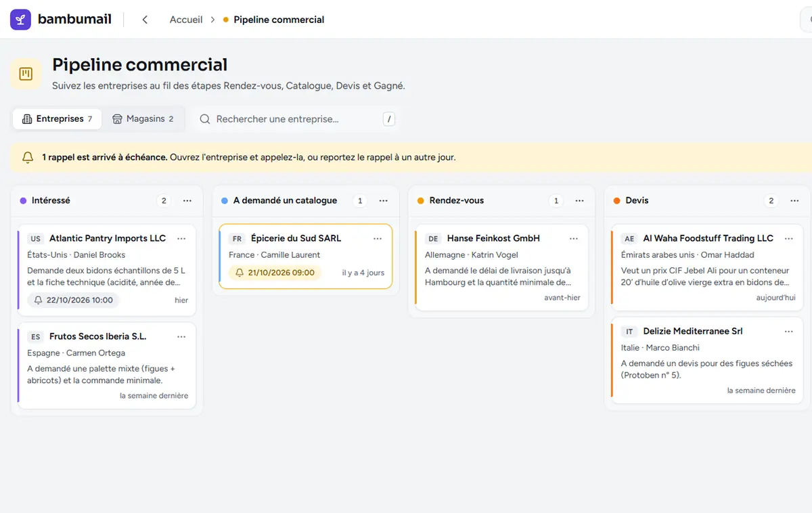Open options menu for Intéressé column
Screen dimensions: 812x513
(x=187, y=201)
